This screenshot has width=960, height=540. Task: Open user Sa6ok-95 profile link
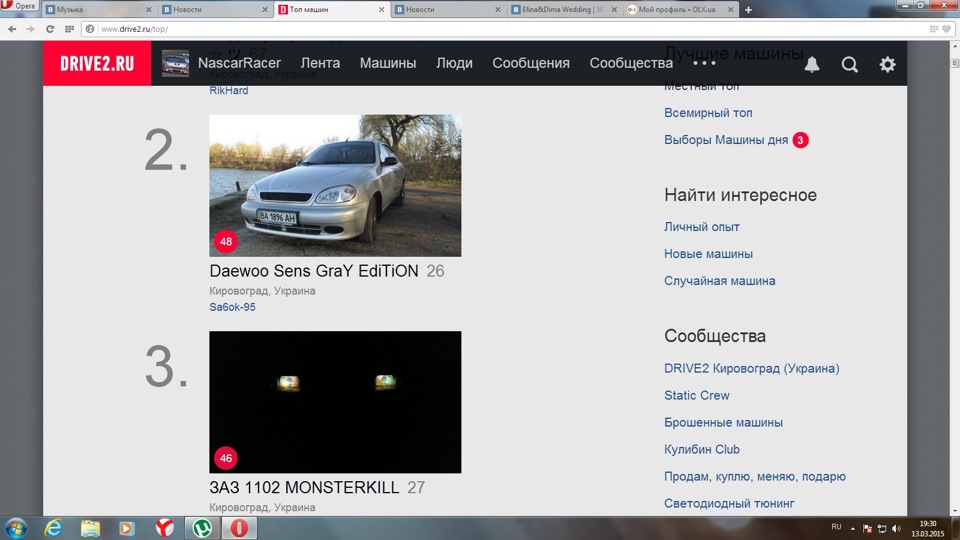(232, 307)
